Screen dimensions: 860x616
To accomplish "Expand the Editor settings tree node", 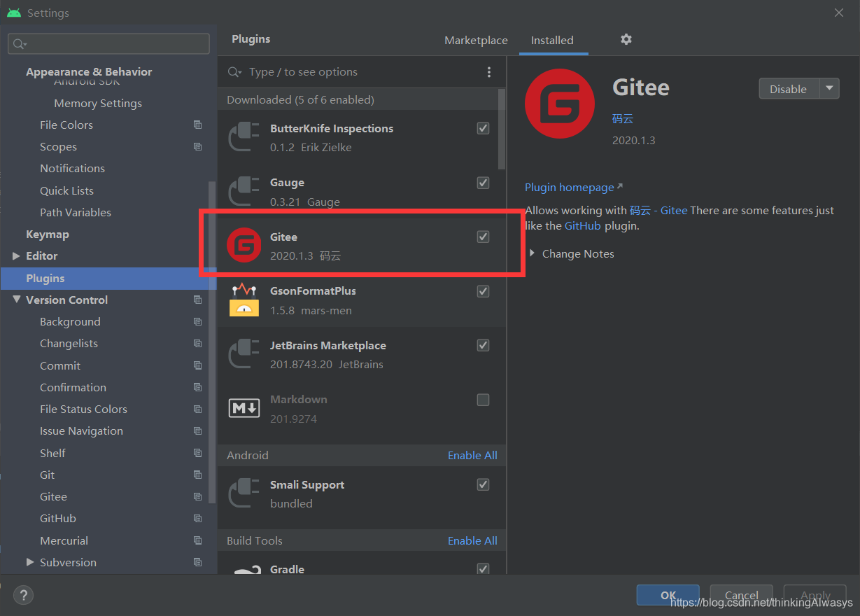I will click(x=17, y=255).
